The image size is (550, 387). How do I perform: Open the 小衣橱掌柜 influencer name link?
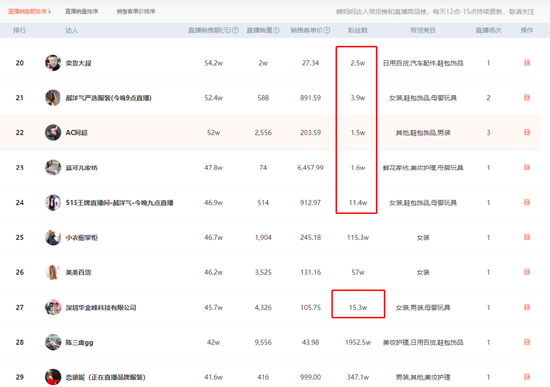(82, 238)
